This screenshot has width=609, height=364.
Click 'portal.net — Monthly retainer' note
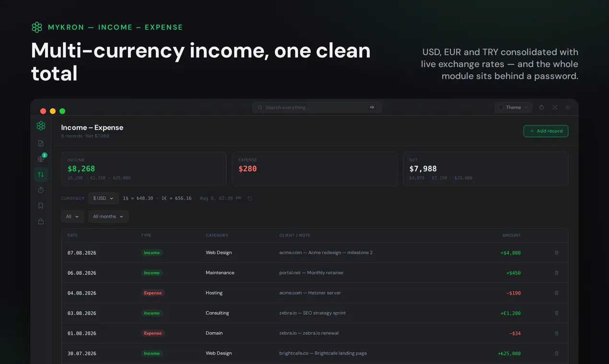tap(312, 273)
